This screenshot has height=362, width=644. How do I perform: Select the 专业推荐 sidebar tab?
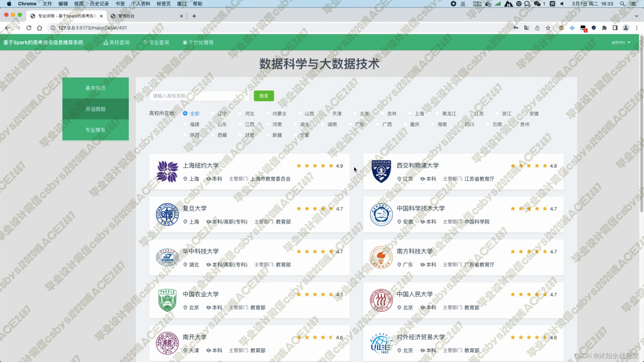point(96,130)
